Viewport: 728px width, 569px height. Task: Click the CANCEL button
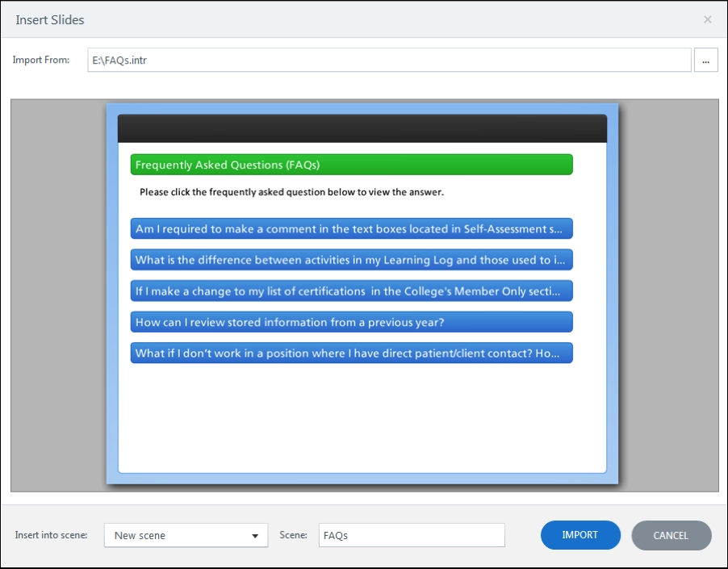(672, 535)
